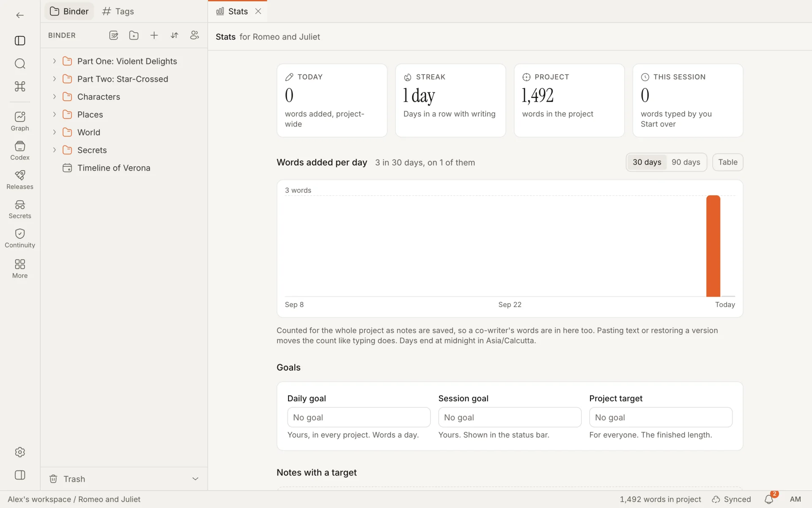812x508 pixels.
Task: Expand the Secrets folder chevron
Action: [x=55, y=150]
